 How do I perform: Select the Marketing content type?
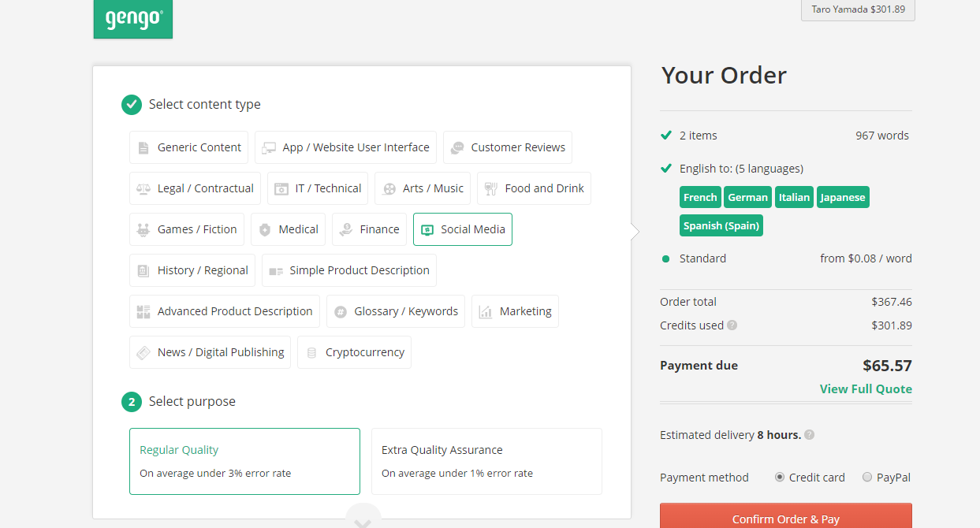[516, 311]
